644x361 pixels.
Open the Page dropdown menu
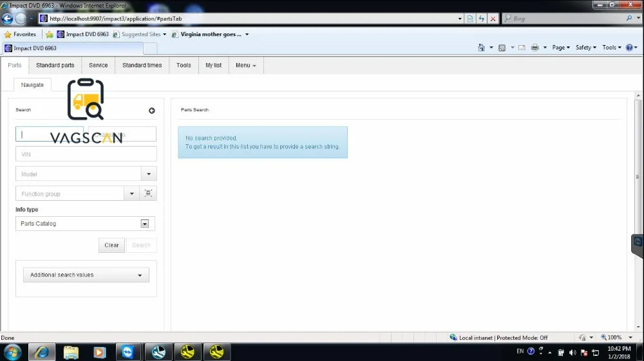561,48
